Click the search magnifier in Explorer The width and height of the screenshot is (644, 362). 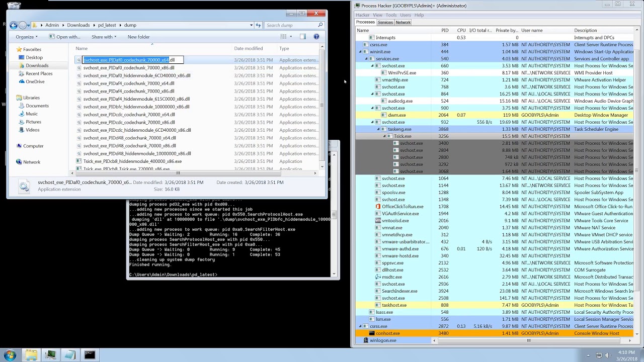point(320,25)
